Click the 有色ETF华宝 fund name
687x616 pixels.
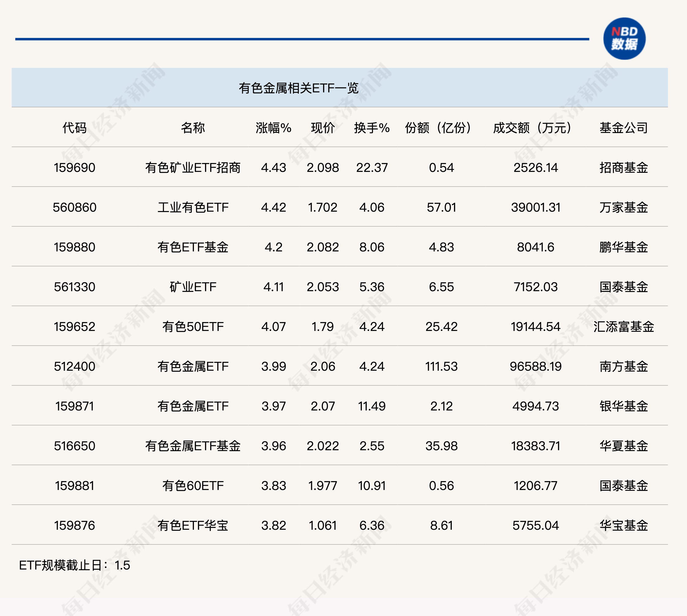point(193,525)
